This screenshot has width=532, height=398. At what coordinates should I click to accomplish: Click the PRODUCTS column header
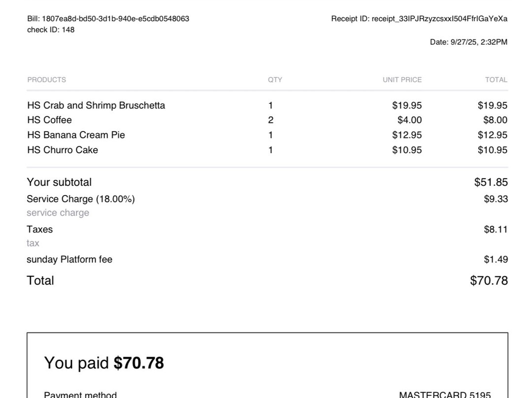[46, 80]
